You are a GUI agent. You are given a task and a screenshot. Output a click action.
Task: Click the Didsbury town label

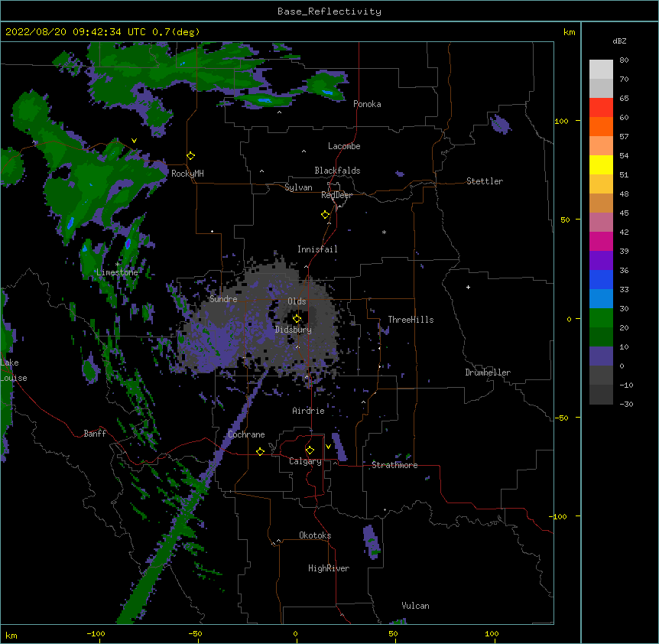tap(294, 330)
